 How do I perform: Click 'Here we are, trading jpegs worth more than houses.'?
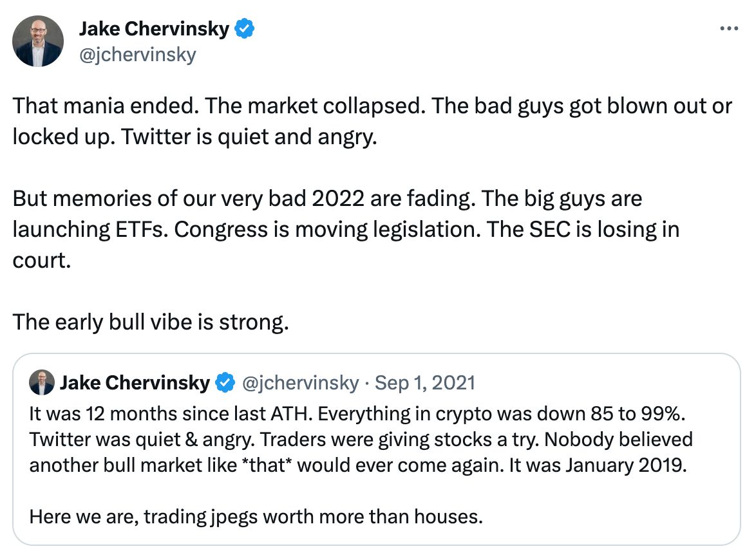click(256, 516)
